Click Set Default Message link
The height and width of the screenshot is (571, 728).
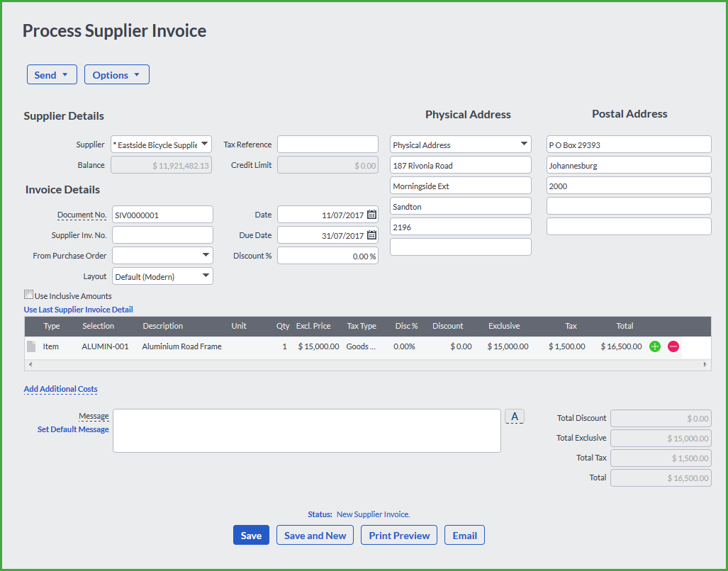pos(73,429)
